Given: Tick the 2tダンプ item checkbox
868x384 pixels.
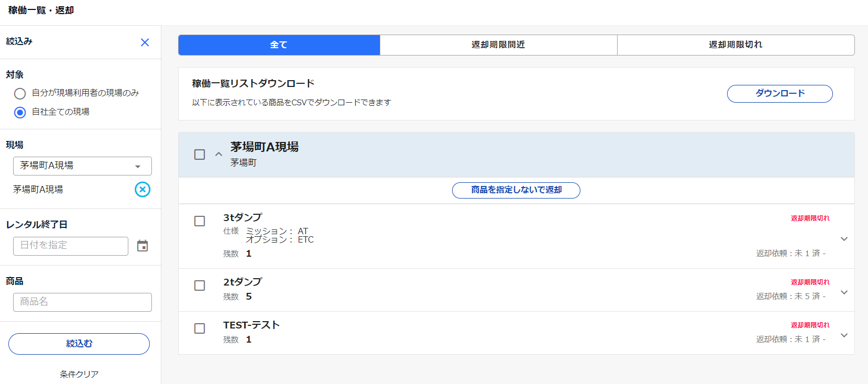Looking at the screenshot, I should (200, 286).
